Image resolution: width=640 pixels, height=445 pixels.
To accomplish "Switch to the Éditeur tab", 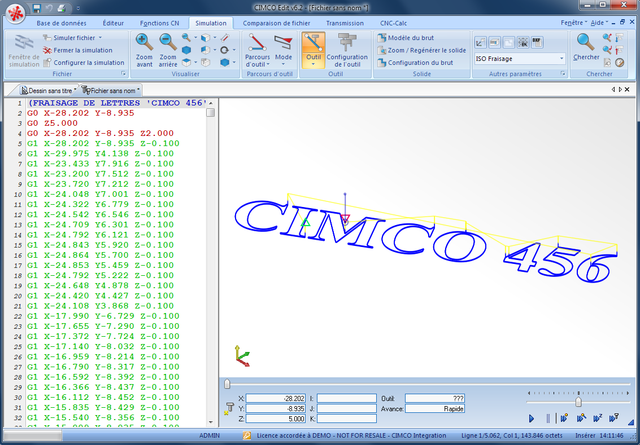I will (x=113, y=23).
